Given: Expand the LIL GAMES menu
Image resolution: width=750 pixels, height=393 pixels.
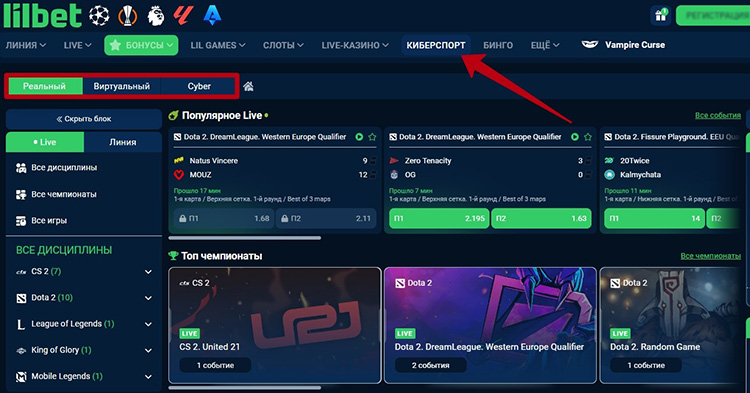Looking at the screenshot, I should [218, 45].
